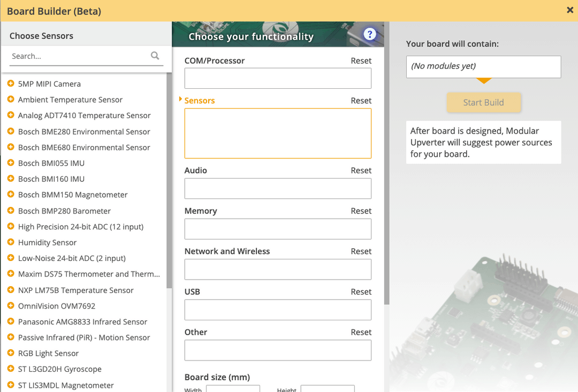Click plus icon for Panasonic AMG8833 Infrared Sensor

(x=11, y=321)
